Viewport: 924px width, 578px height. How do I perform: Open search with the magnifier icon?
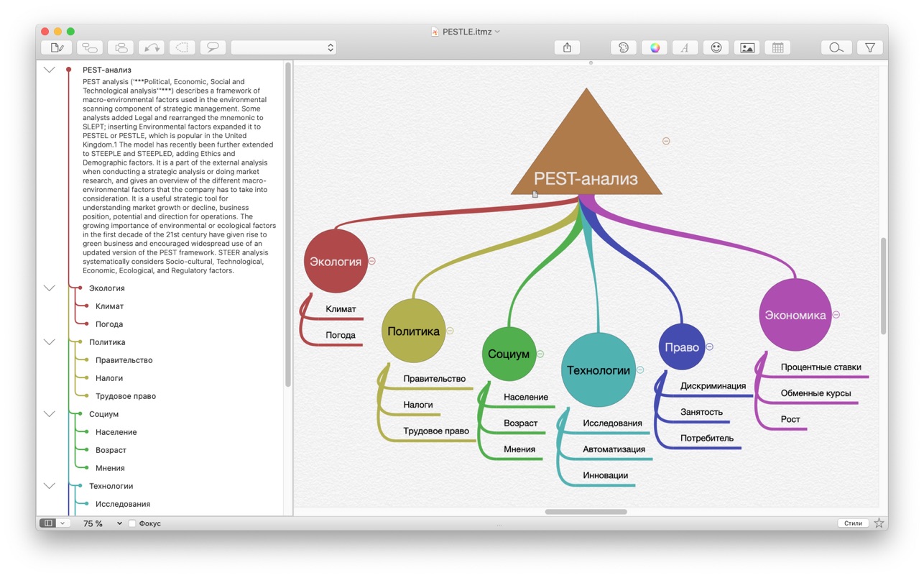pos(836,47)
